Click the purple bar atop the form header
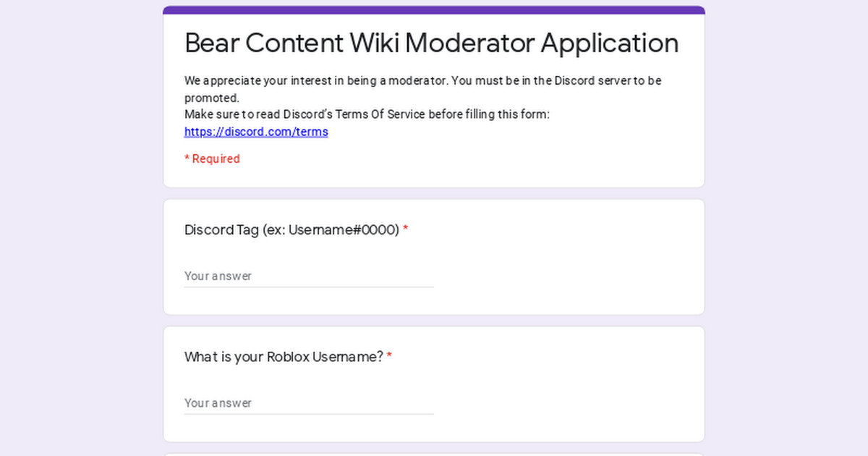The image size is (868, 456). click(434, 10)
